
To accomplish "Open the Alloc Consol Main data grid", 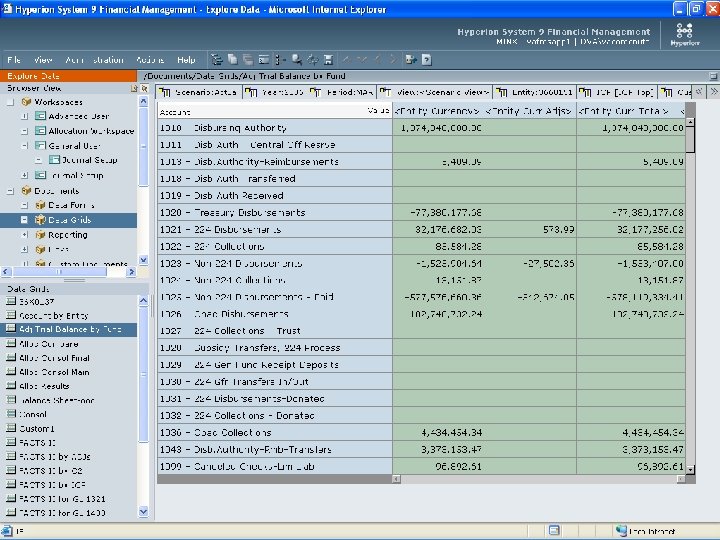I will 54,372.
